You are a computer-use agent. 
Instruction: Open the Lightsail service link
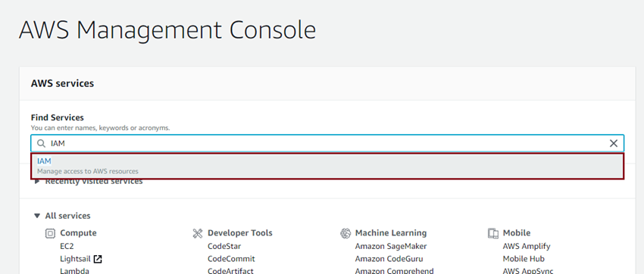tap(76, 259)
